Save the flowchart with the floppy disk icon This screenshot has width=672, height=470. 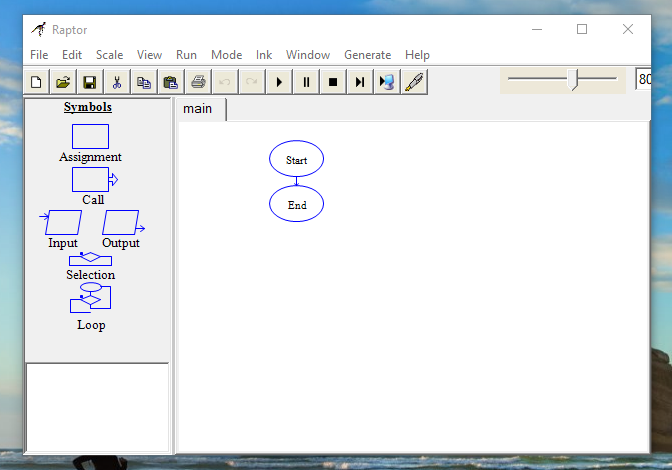coord(90,82)
